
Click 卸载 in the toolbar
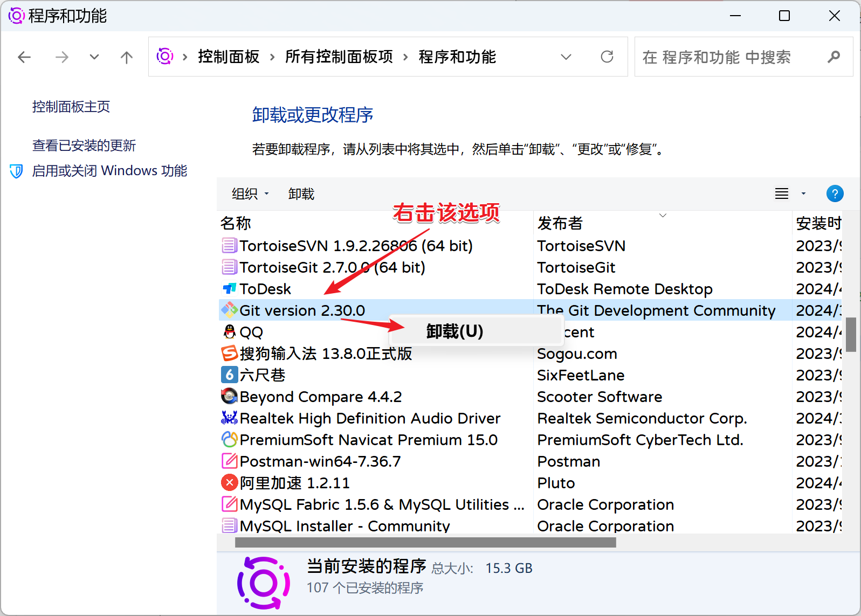301,194
